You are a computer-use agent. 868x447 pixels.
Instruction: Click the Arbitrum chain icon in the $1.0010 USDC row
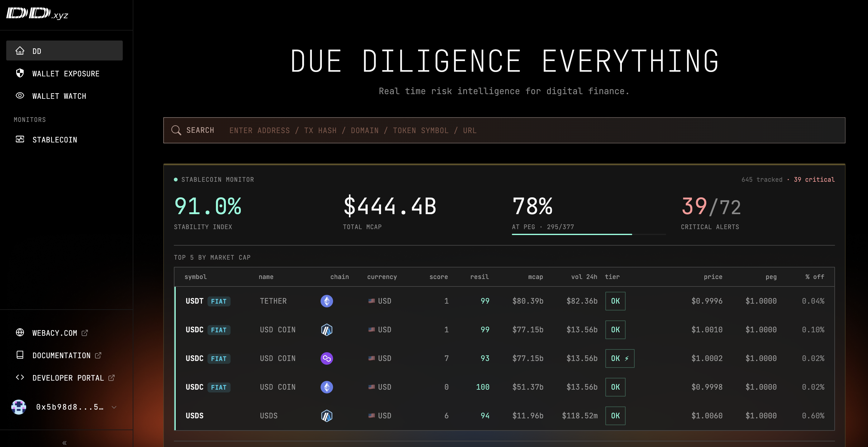327,330
